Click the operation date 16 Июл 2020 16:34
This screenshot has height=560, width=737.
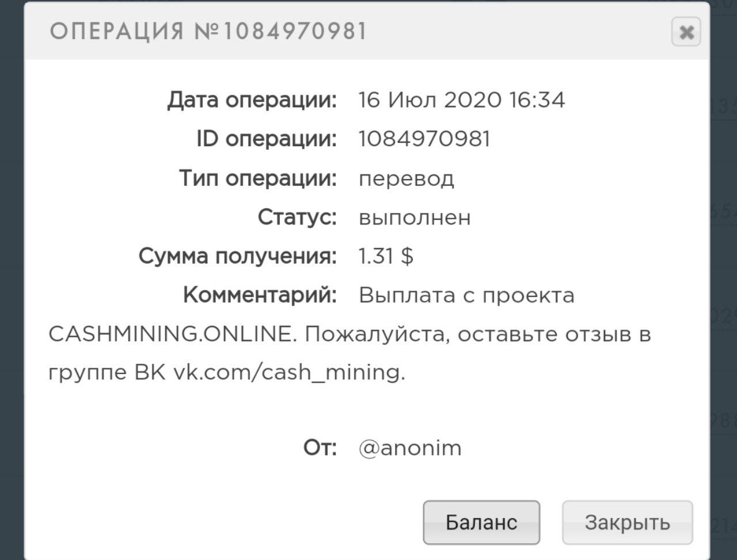click(x=461, y=101)
